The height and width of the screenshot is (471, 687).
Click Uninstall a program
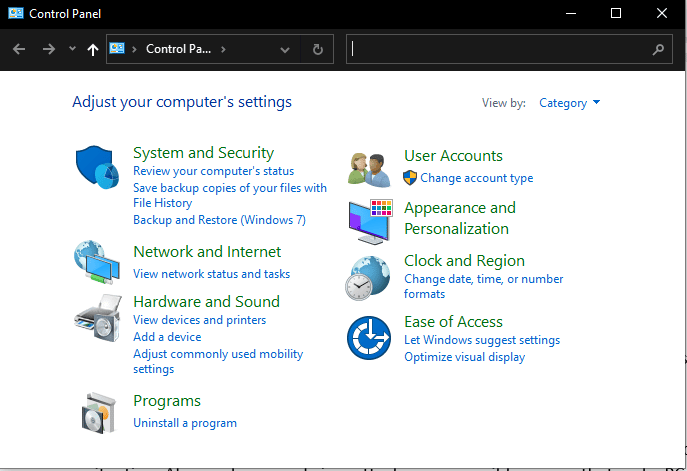point(184,423)
